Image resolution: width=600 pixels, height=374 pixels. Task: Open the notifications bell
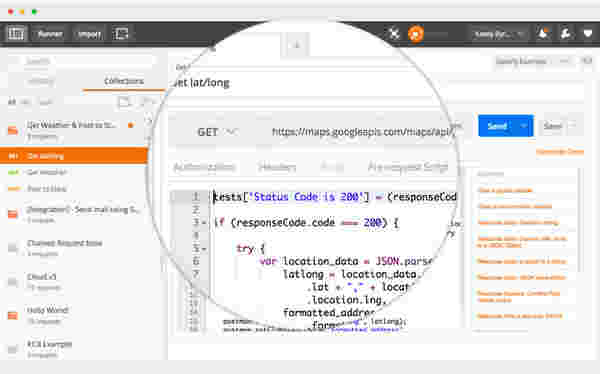click(543, 34)
